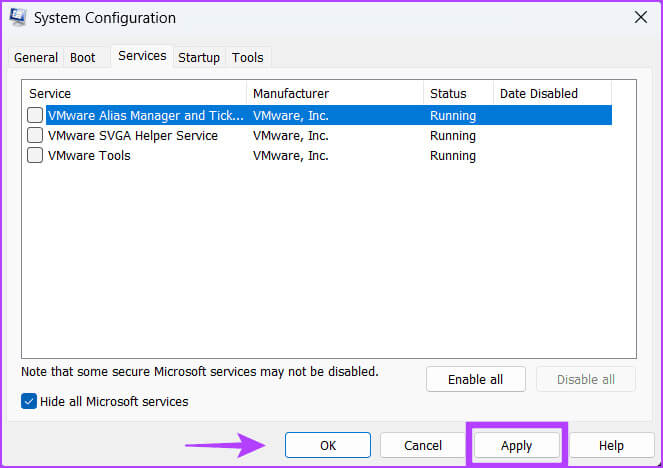
Task: Check the VMware Alias Manager service checkbox
Action: [x=35, y=115]
